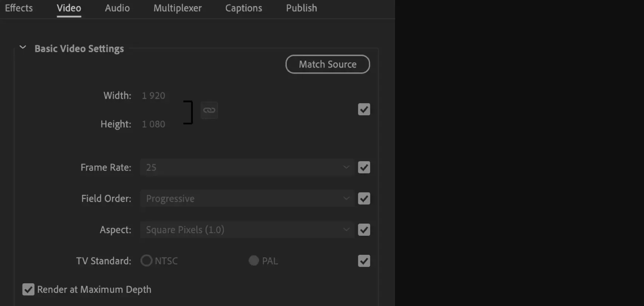Uncheck the Aspect checkbox

coord(364,230)
